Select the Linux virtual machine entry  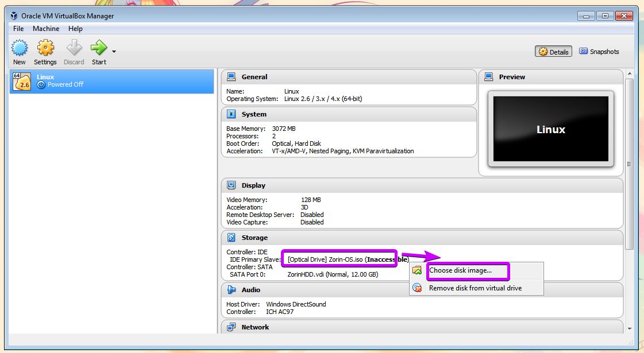(x=111, y=81)
